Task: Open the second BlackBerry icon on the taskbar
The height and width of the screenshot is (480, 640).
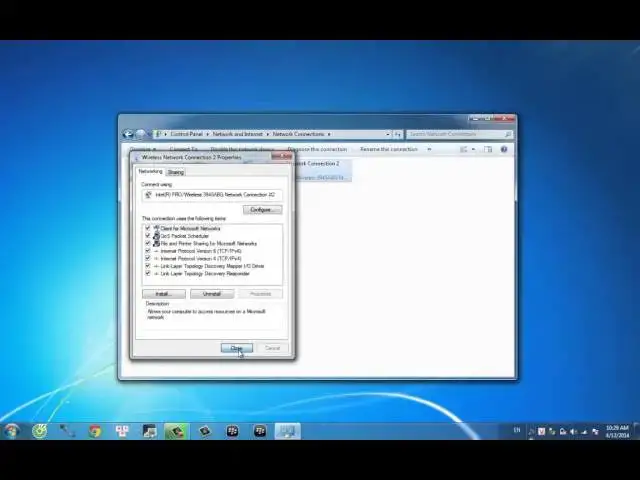Action: click(260, 431)
